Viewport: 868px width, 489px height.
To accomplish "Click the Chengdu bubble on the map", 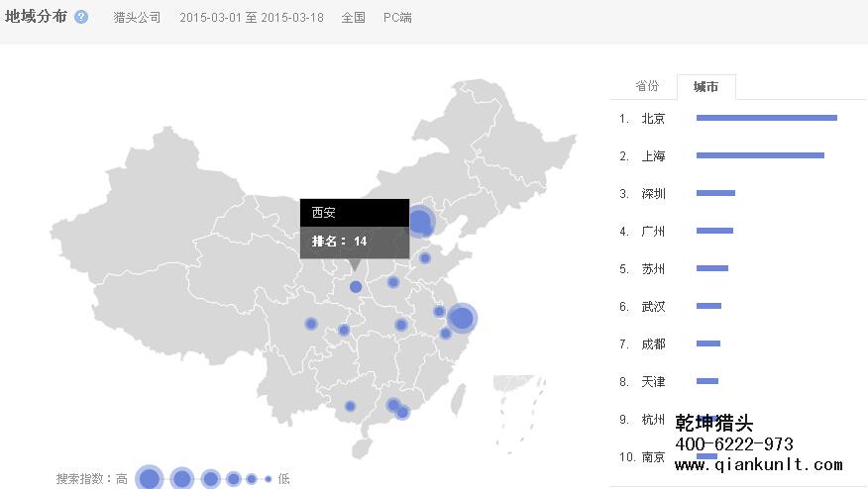I will pyautogui.click(x=311, y=324).
